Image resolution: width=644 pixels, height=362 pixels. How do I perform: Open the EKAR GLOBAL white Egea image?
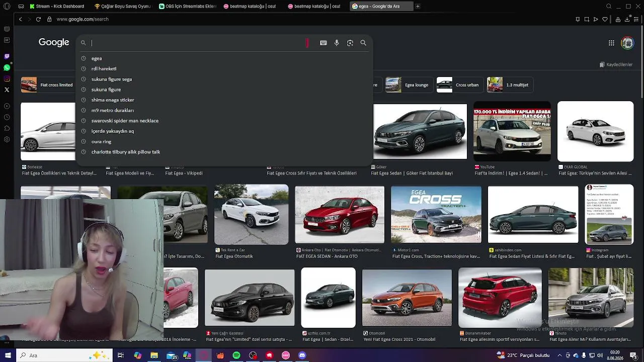(x=595, y=131)
